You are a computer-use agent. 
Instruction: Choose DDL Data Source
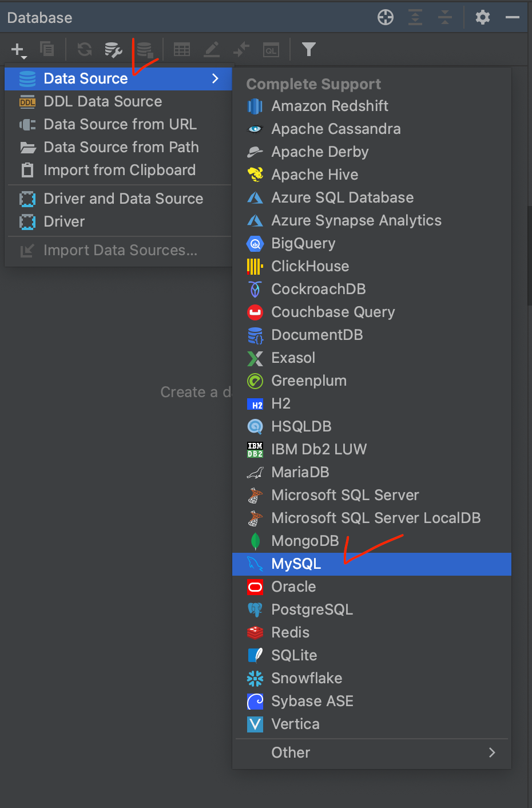pos(118,101)
